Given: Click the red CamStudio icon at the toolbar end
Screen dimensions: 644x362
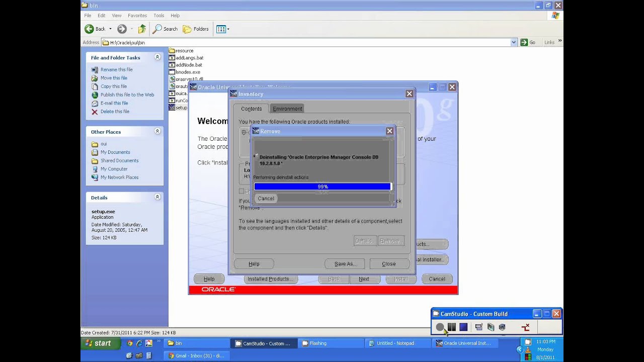Looking at the screenshot, I should (526, 327).
